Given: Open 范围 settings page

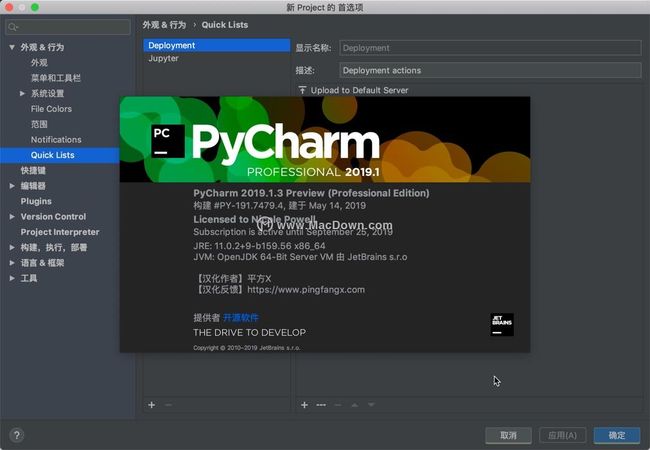Looking at the screenshot, I should click(39, 124).
